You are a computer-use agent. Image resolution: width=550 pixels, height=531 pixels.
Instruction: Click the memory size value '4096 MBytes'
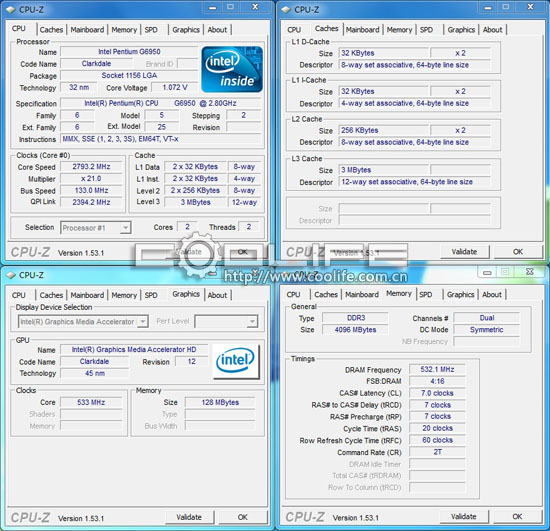355,330
